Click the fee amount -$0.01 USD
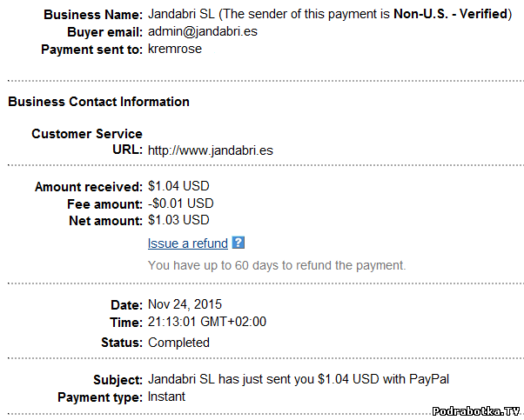Viewport: 524px width, 420px height. coord(180,203)
